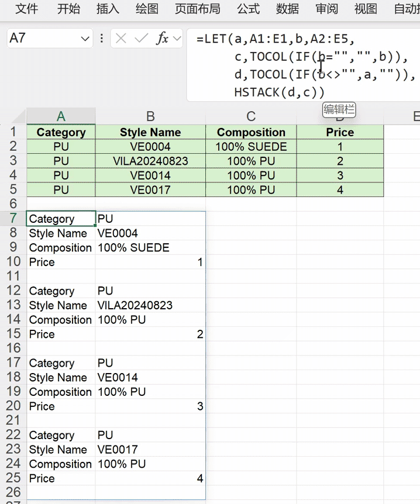Select cell VE0017 in row 5
The image size is (420, 504).
coord(150,189)
